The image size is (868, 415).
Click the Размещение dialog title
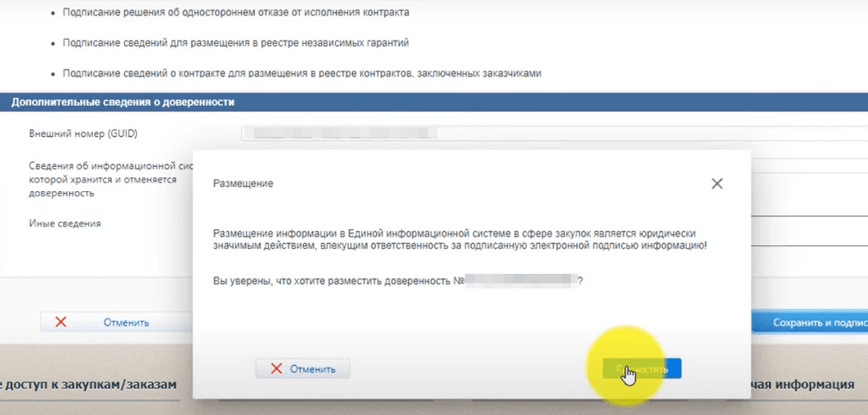coord(243,183)
